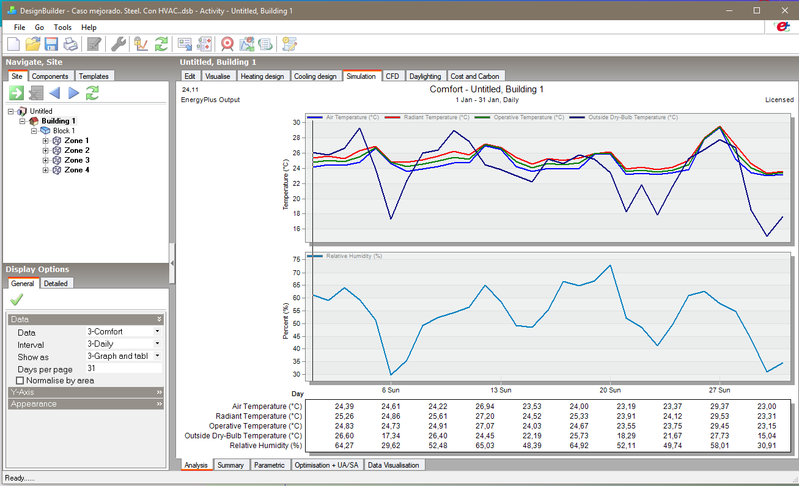Navigate forward with the blue right arrow
Screen dimensions: 799x486
pos(73,93)
